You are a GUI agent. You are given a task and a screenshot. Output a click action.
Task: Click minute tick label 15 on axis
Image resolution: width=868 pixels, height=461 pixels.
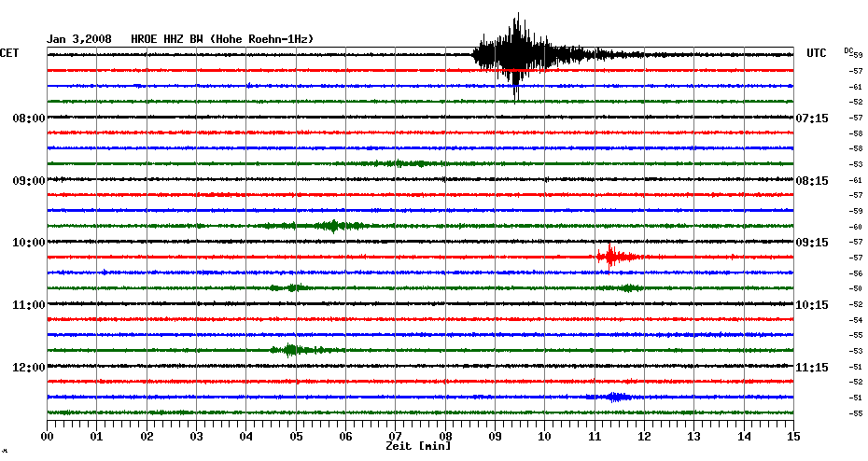pyautogui.click(x=793, y=437)
